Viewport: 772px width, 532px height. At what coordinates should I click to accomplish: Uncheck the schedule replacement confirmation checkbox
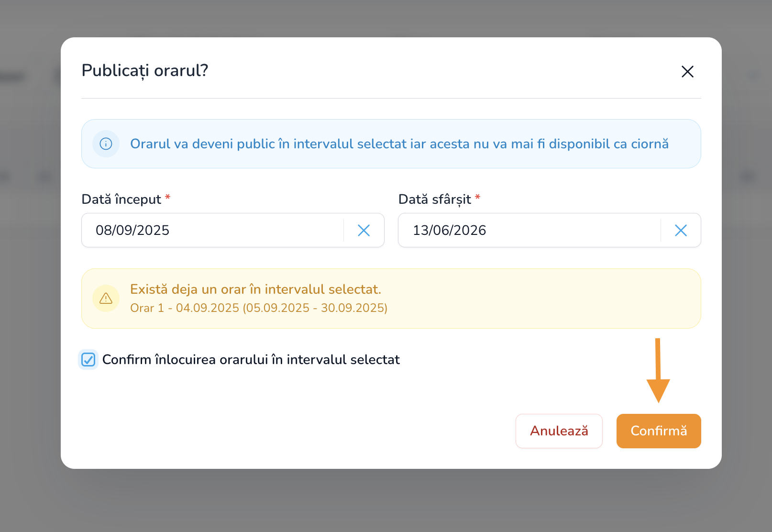(x=88, y=360)
